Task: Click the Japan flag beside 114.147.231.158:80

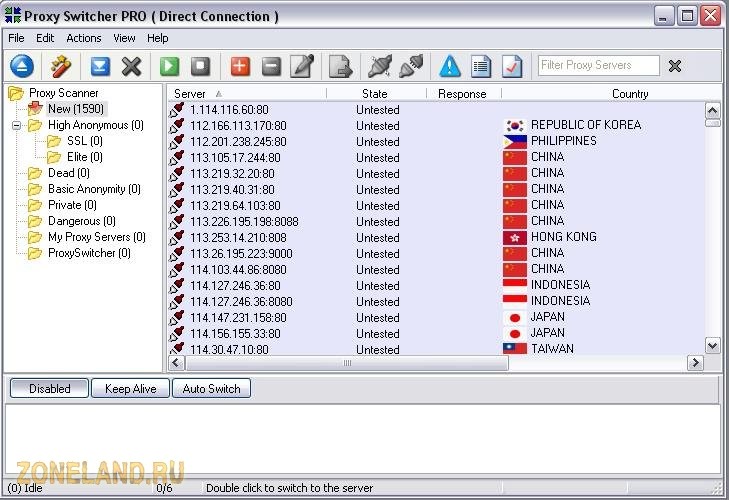Action: point(515,317)
